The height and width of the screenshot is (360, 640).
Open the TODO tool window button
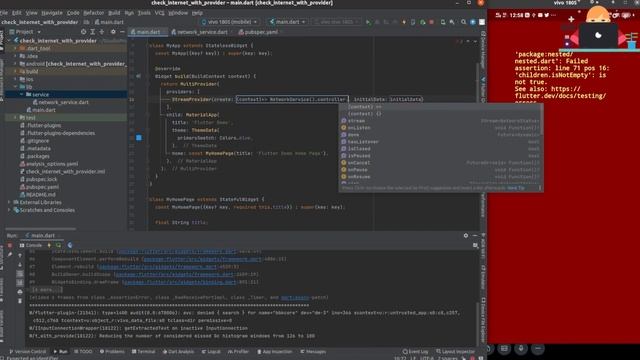pos(83,351)
